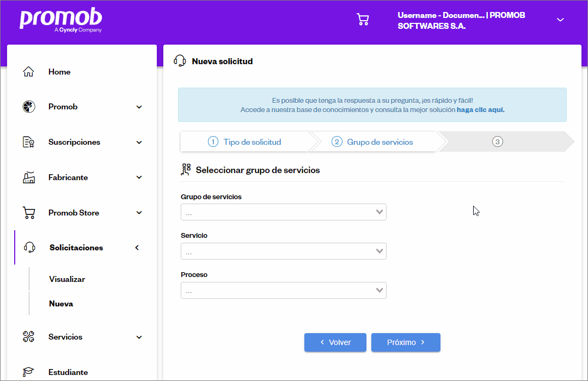This screenshot has width=588, height=381.
Task: Click the Promob sidebar circle icon
Action: coord(29,107)
